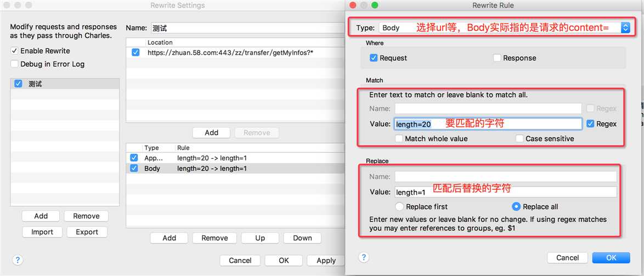644x276 pixels.
Task: Click Add below the Location table
Action: tap(212, 133)
